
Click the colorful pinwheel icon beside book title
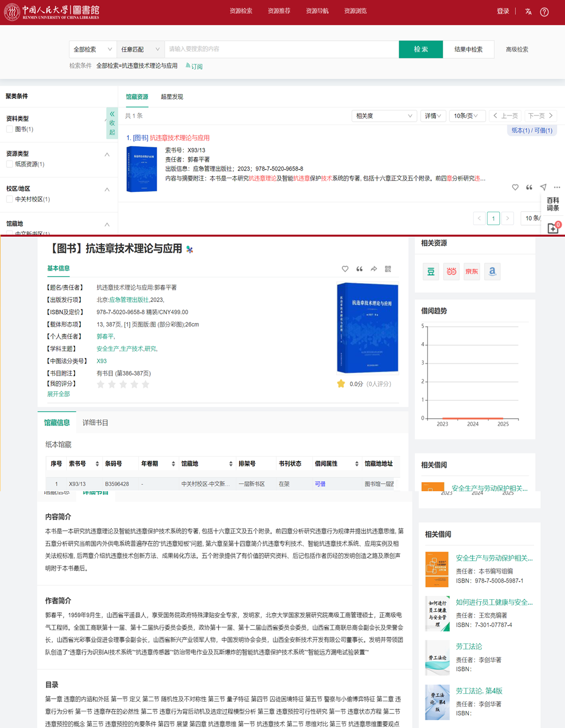190,249
